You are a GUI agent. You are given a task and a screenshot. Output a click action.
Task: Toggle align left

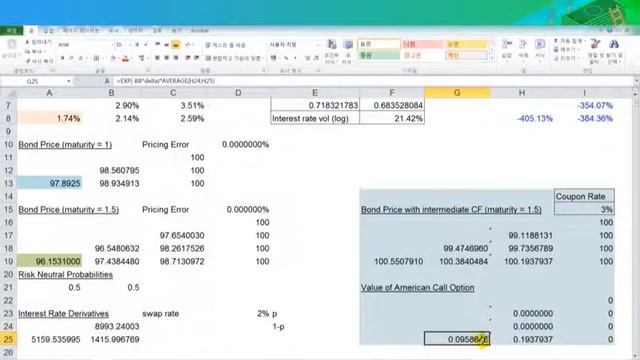pyautogui.click(x=157, y=58)
